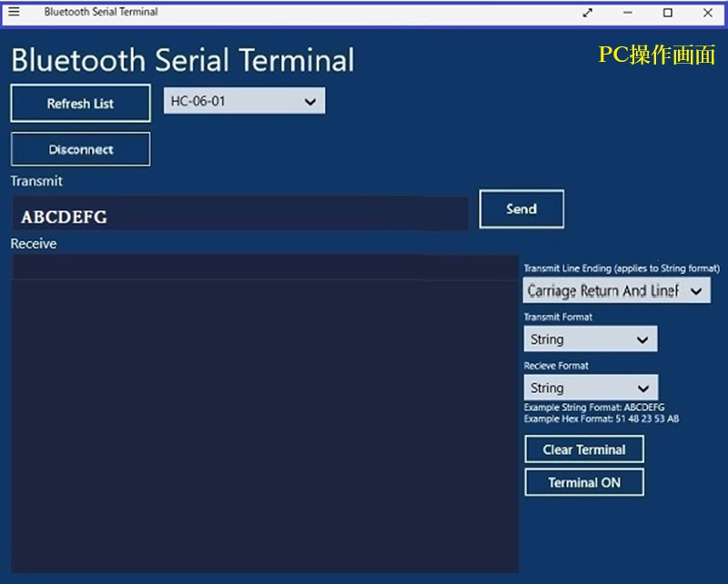Image resolution: width=728 pixels, height=584 pixels.
Task: Toggle the Terminal ON button
Action: tap(584, 483)
